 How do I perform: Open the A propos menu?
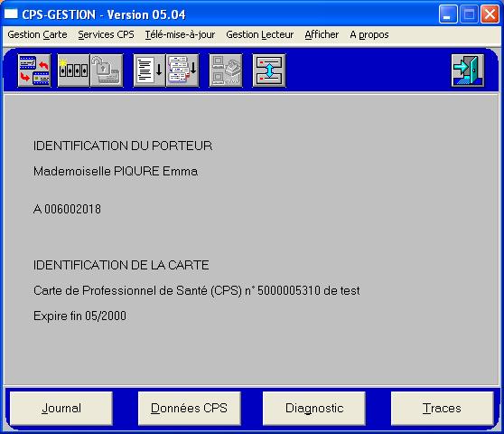pyautogui.click(x=369, y=34)
